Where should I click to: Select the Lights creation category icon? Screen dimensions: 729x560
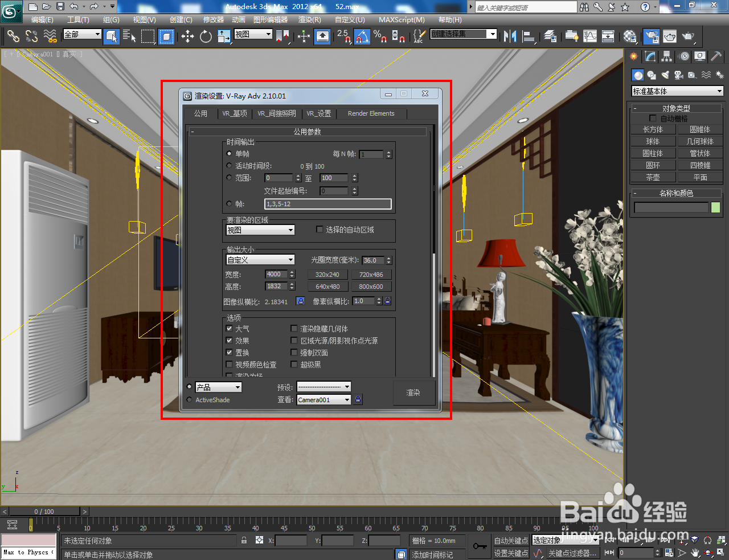[665, 75]
